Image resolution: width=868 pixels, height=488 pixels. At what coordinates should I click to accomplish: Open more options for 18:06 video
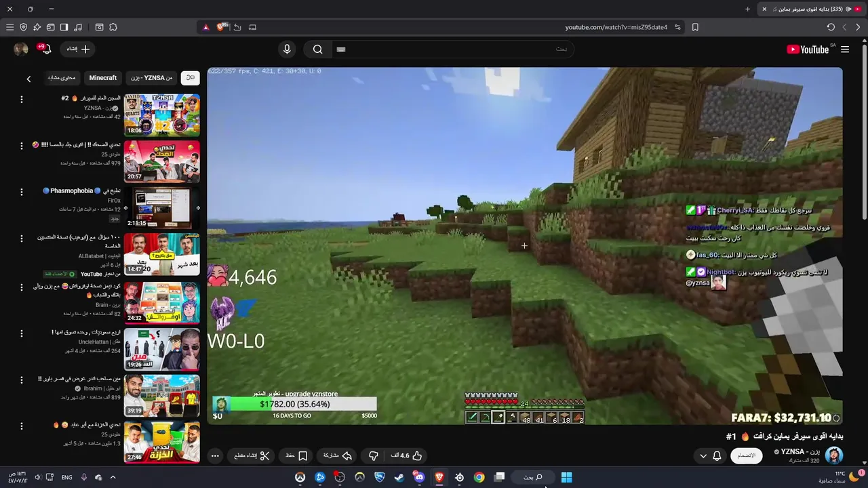pos(21,100)
